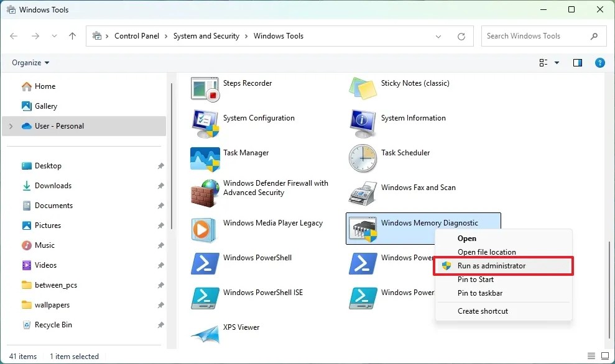This screenshot has width=615, height=364.
Task: Open Windows Media Player Legacy
Action: (x=272, y=223)
